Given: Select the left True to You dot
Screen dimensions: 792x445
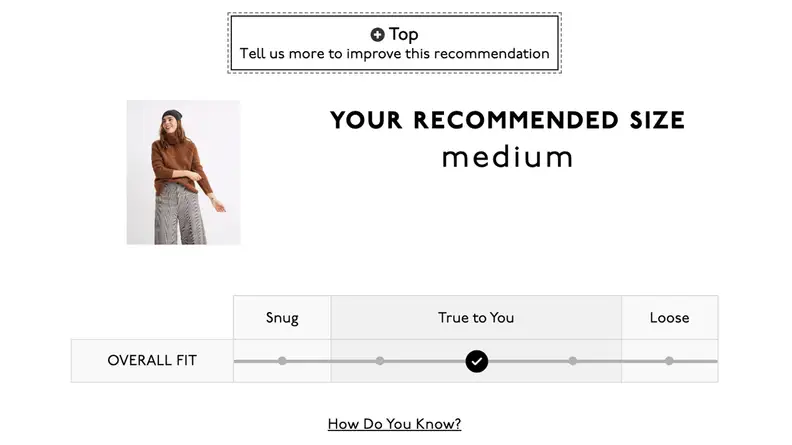Looking at the screenshot, I should 380,361.
